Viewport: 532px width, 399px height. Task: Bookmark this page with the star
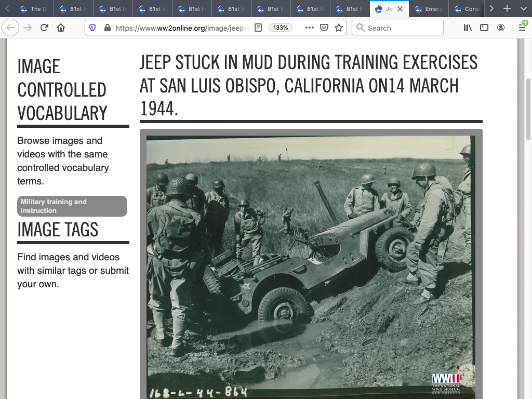(x=339, y=28)
